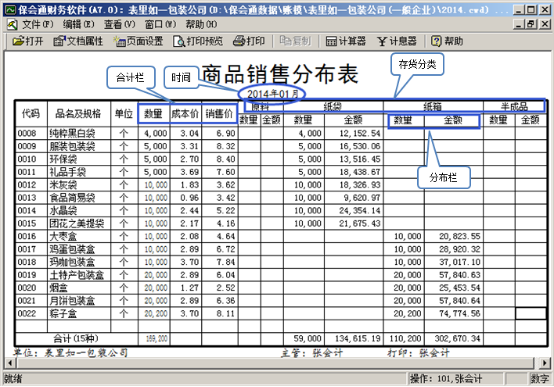The image size is (554, 387).
Task: Restore the inner document window
Action: pos(531,24)
